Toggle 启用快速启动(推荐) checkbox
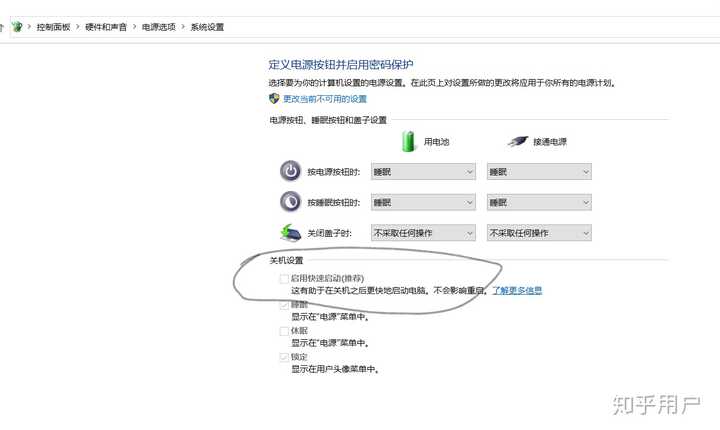 (x=284, y=279)
